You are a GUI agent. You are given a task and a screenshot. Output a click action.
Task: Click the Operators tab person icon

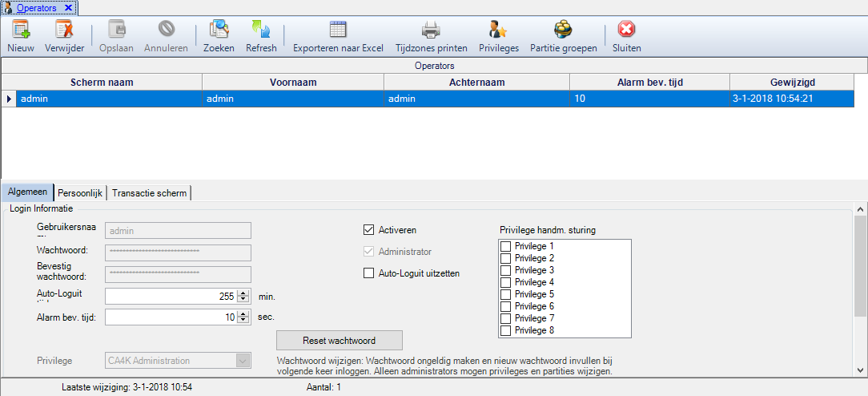(x=8, y=8)
